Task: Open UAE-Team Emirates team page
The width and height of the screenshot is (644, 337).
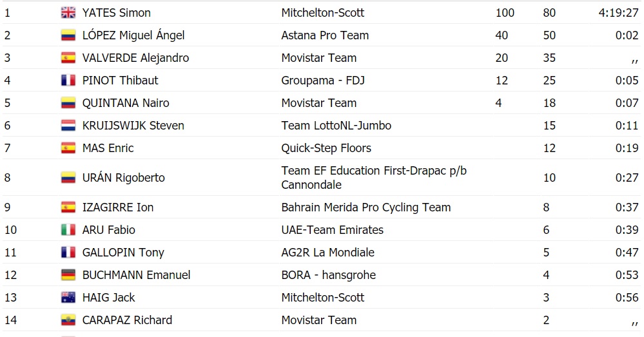Action: (332, 230)
